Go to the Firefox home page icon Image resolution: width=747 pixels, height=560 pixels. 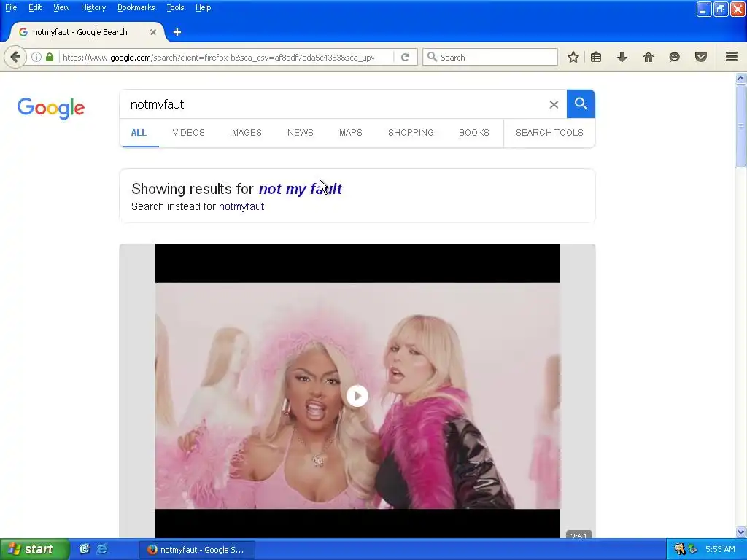[648, 57]
